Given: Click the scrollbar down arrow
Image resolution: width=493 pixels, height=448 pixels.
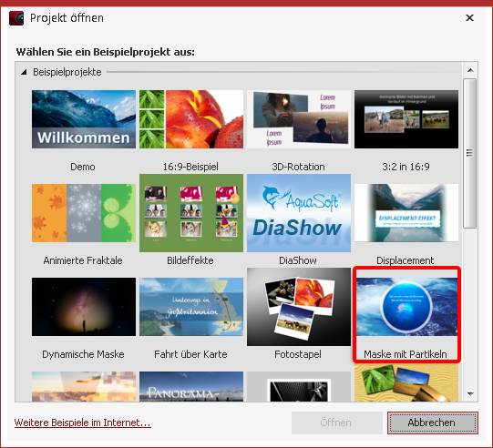Looking at the screenshot, I should pyautogui.click(x=470, y=393).
